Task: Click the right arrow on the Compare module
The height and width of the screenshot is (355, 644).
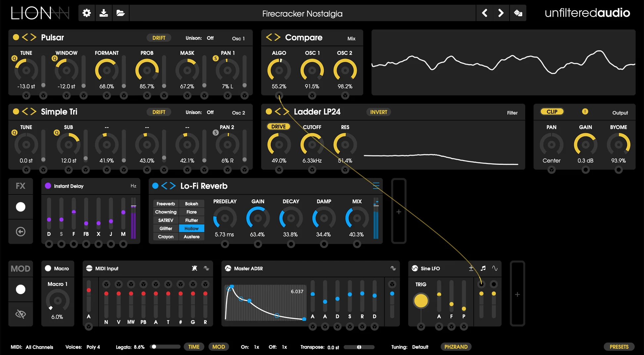Action: pyautogui.click(x=277, y=37)
